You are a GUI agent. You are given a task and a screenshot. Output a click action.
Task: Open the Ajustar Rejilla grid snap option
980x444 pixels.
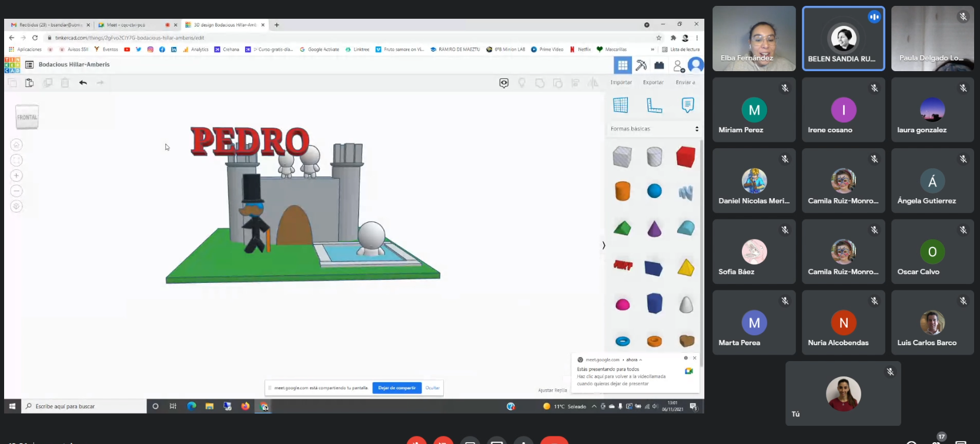tap(552, 390)
